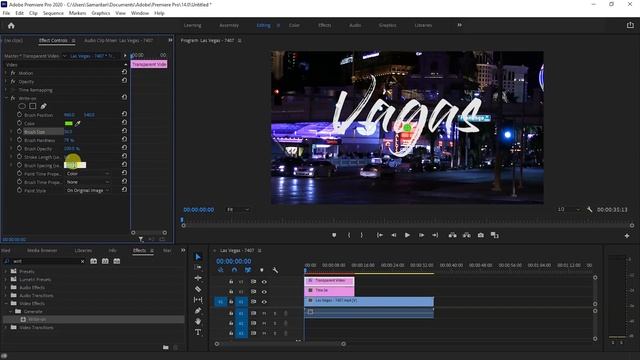Toggle Linked Selection in timeline
Screen dimensions: 640x360
point(248,270)
